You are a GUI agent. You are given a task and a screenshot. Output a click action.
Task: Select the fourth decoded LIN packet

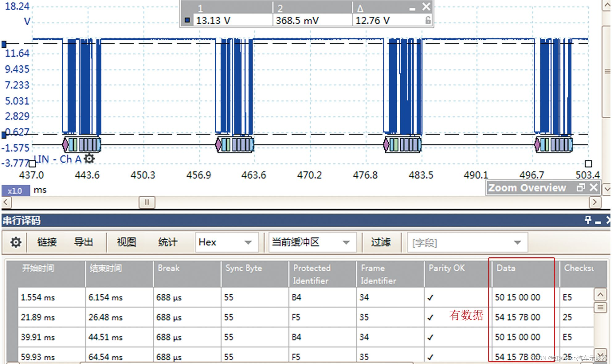tap(554, 145)
